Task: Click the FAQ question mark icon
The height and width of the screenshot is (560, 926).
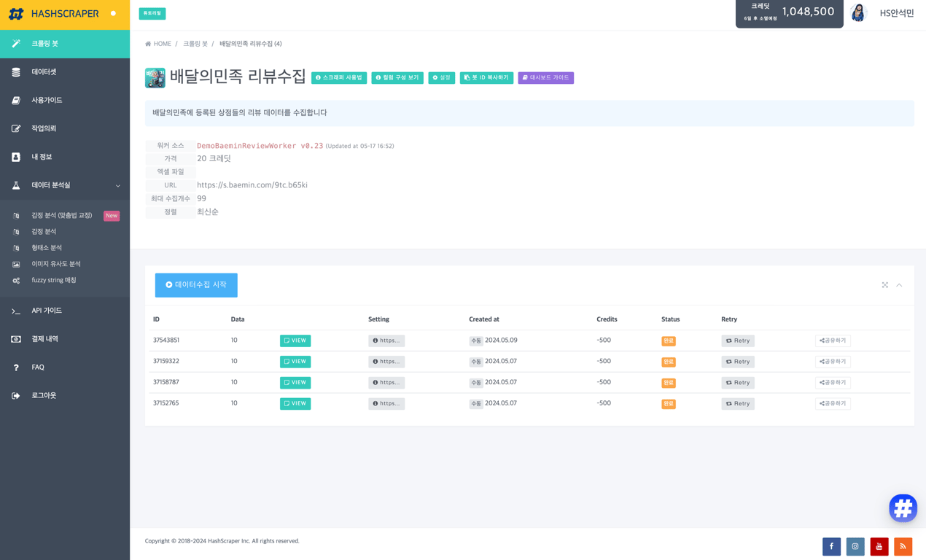Action: tap(16, 368)
